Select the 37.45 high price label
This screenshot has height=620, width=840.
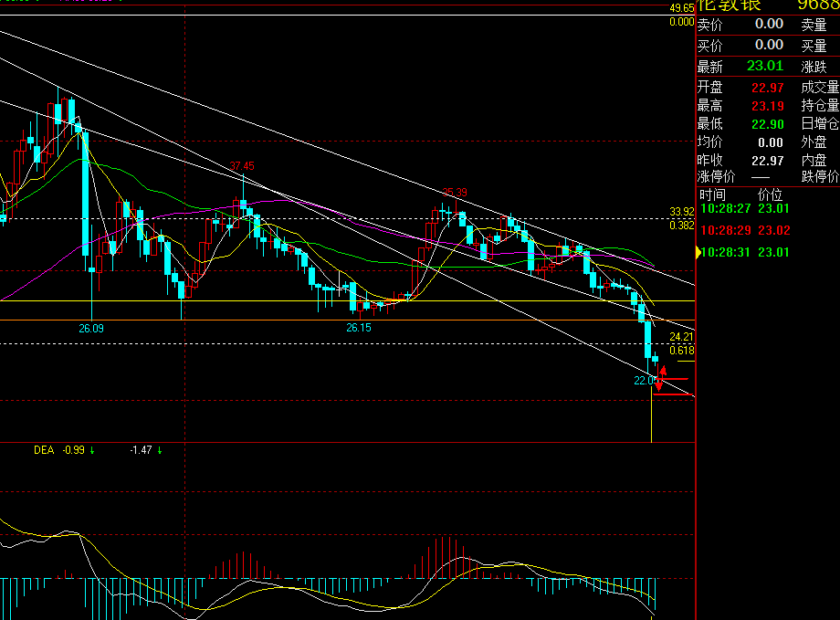(242, 165)
